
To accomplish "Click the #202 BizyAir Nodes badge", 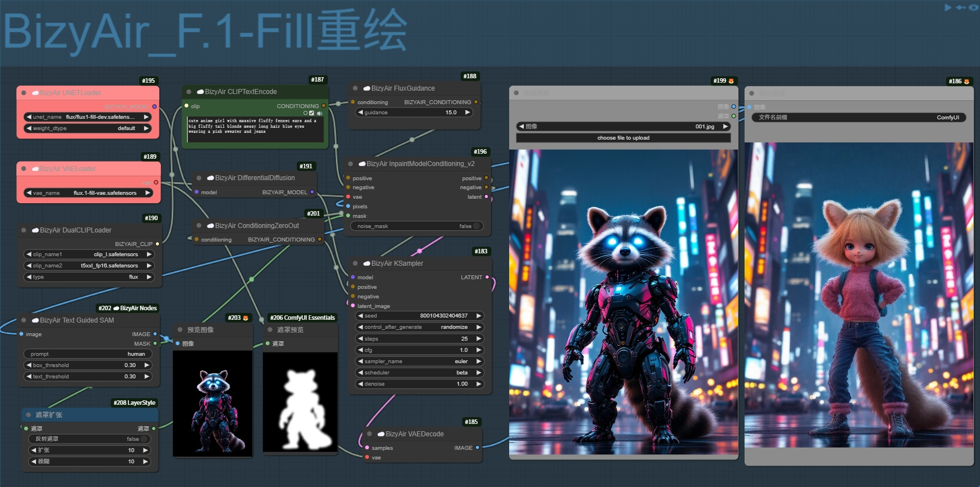I will pyautogui.click(x=128, y=308).
